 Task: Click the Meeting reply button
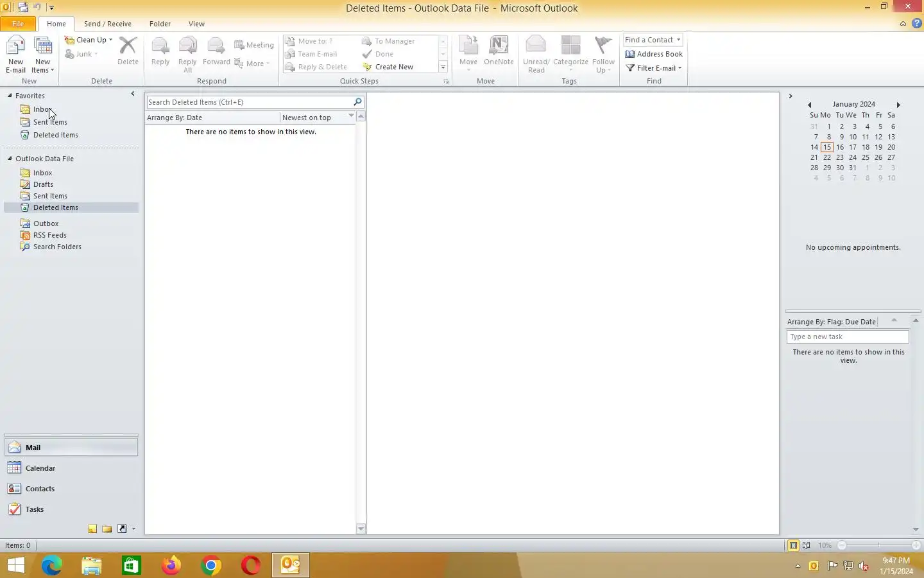254,45
